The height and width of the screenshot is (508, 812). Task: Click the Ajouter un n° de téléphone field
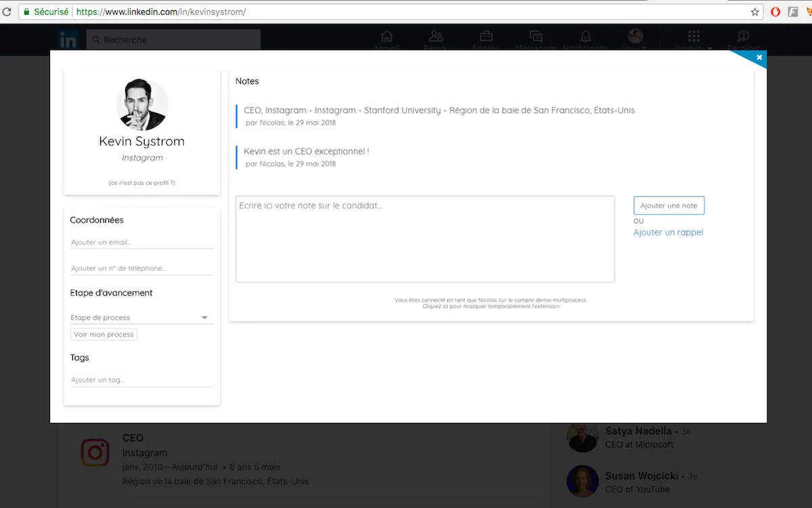(x=142, y=268)
